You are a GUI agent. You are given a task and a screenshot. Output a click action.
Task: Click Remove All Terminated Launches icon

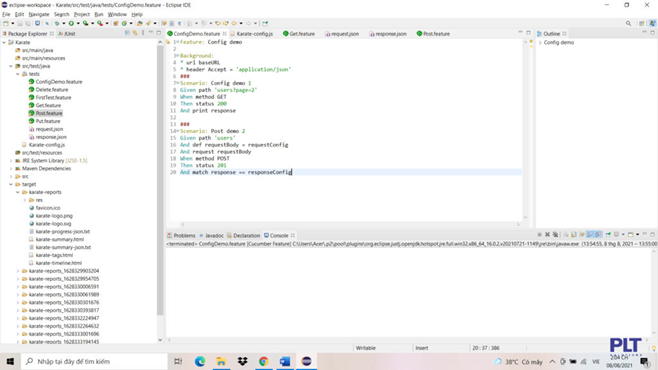(x=555, y=235)
